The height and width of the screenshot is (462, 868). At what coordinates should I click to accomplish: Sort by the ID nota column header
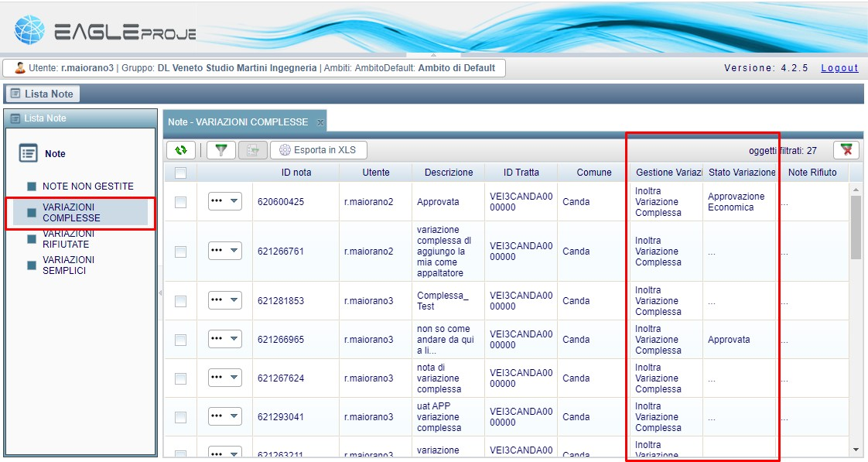point(296,173)
